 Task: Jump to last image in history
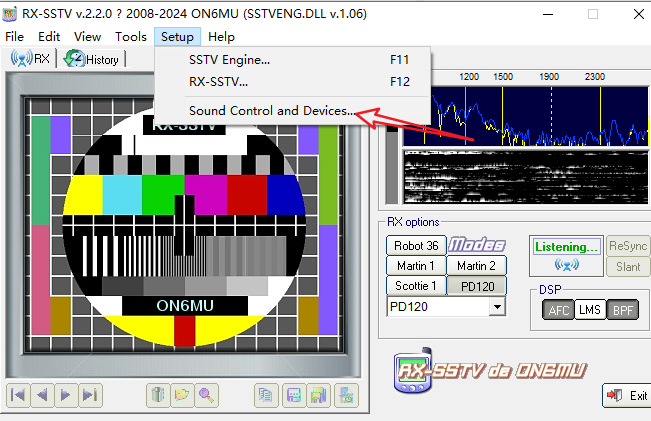coord(90,395)
